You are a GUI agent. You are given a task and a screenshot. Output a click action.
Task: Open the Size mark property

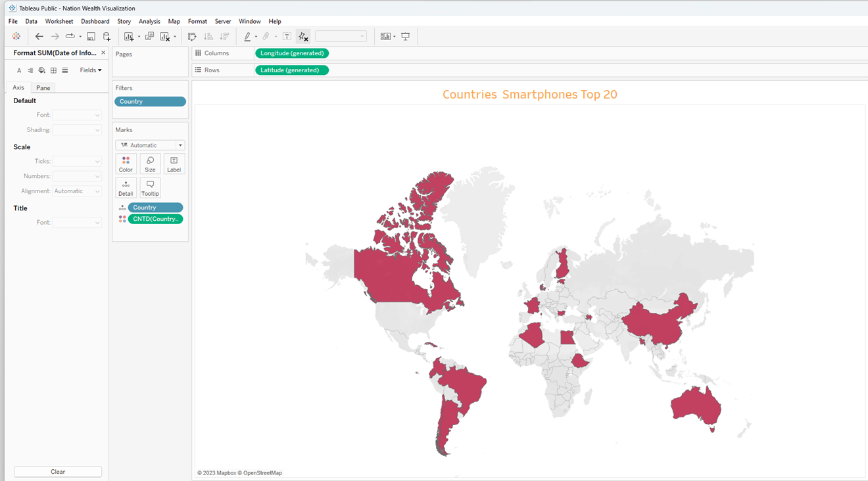pyautogui.click(x=150, y=163)
